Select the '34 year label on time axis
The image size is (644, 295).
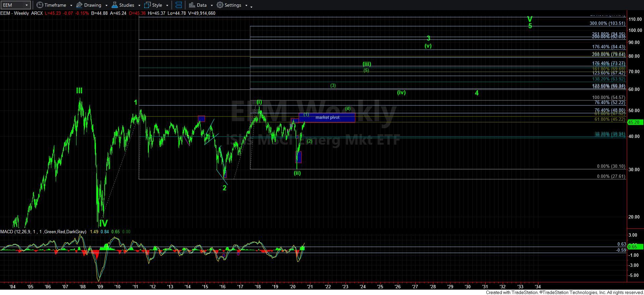click(538, 287)
